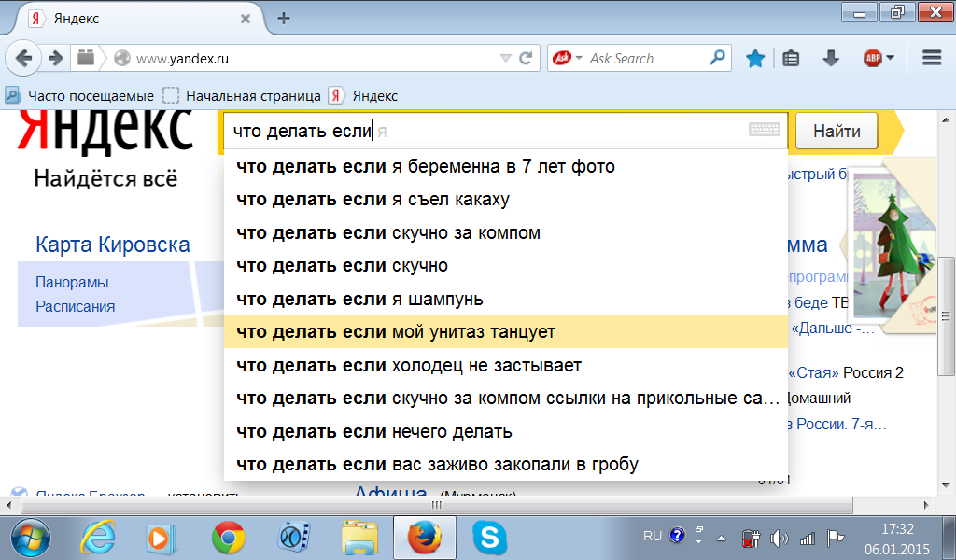
Task: Expand the Adblock Plus dropdown arrow
Action: (890, 59)
